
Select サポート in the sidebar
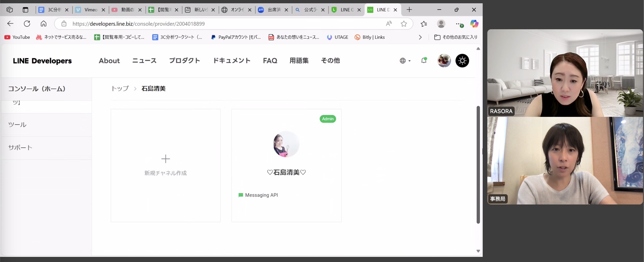click(x=47, y=148)
